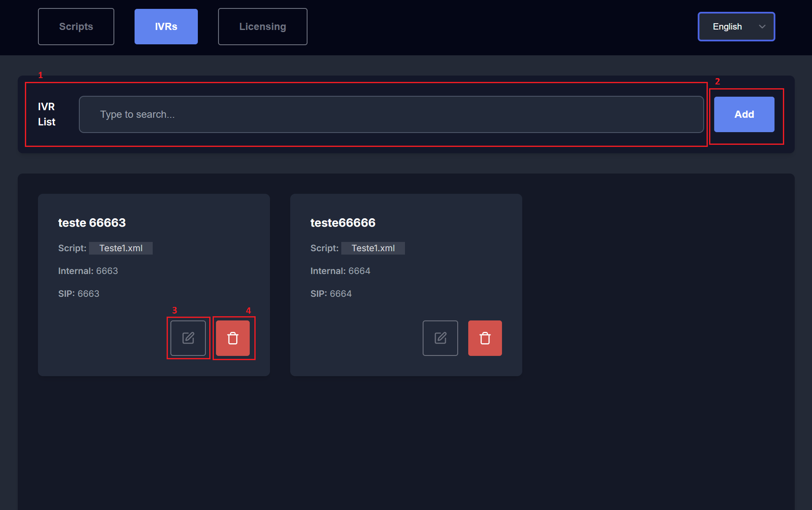812x510 pixels.
Task: Switch to the Scripts tab
Action: click(x=76, y=27)
